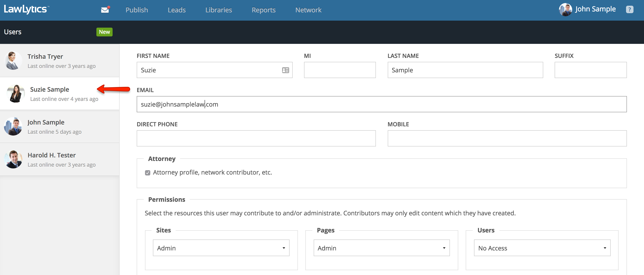This screenshot has height=275, width=644.
Task: Toggle the Attorney profile checkbox
Action: [x=147, y=173]
